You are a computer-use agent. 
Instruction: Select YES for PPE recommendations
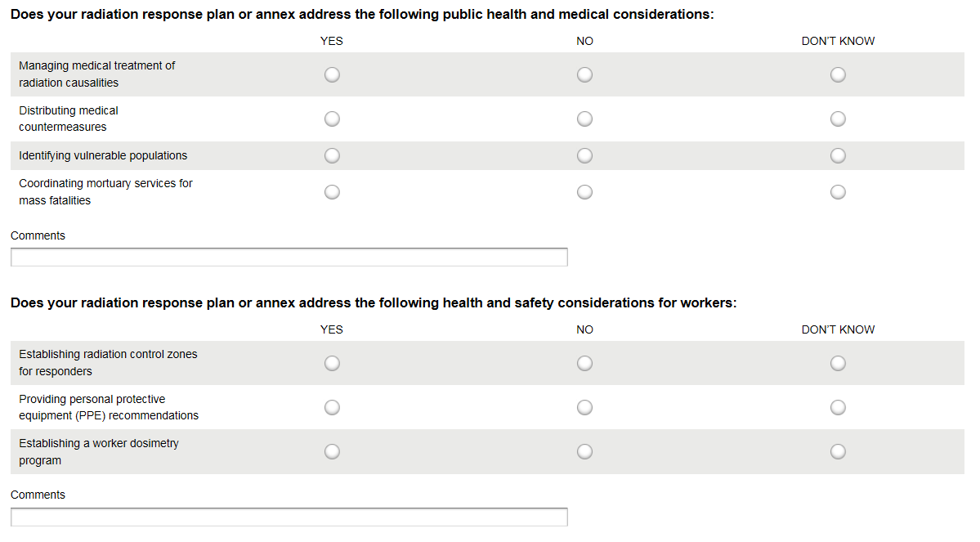click(x=332, y=407)
